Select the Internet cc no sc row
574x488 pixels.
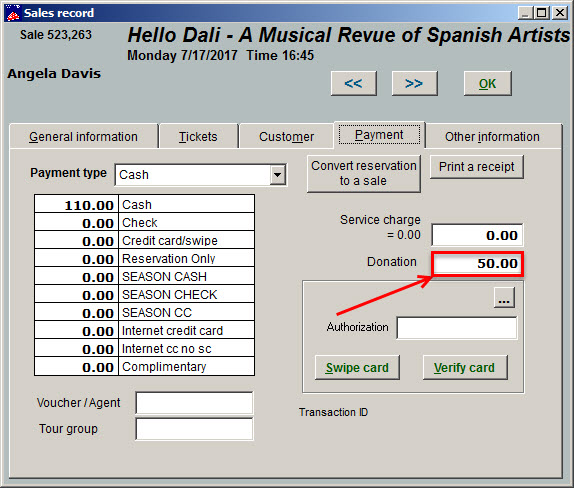145,348
